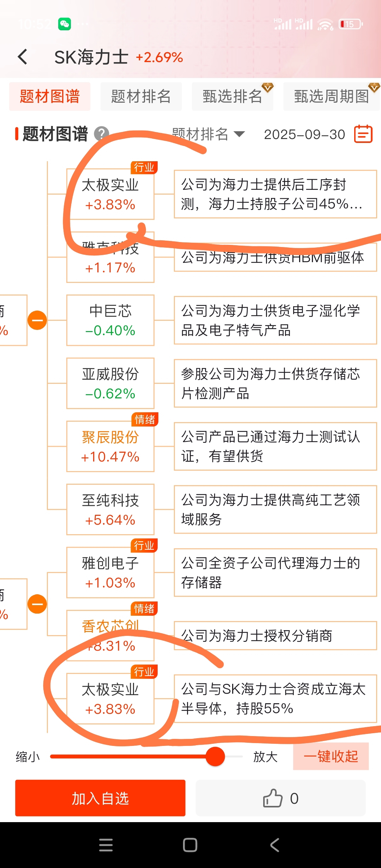Open the calendar date picker icon
Image resolution: width=381 pixels, height=868 pixels.
(363, 134)
